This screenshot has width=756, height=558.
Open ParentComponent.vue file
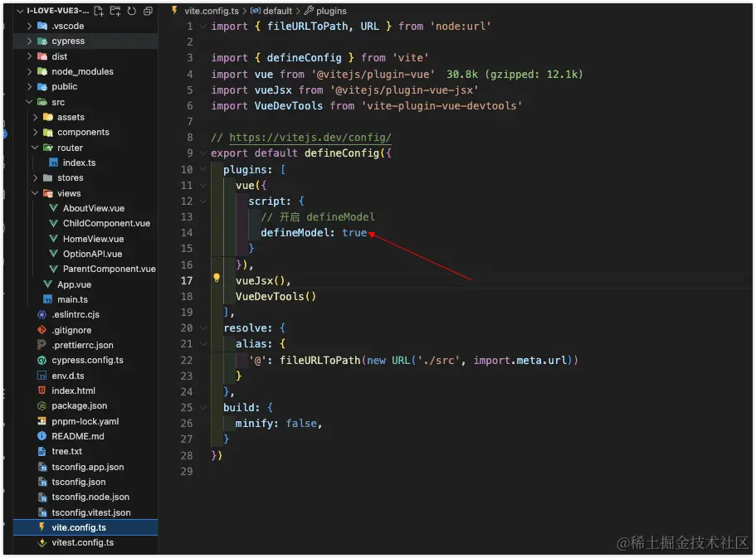coord(109,269)
